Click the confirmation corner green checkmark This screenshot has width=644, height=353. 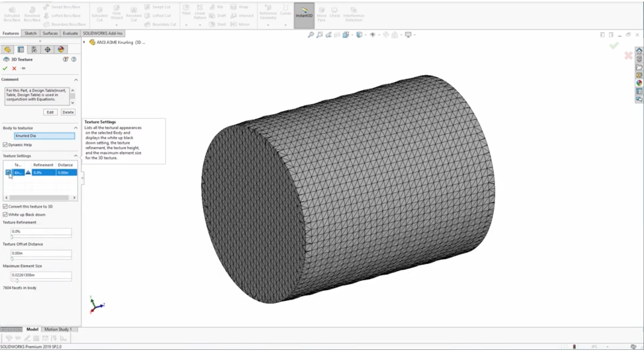coord(614,46)
